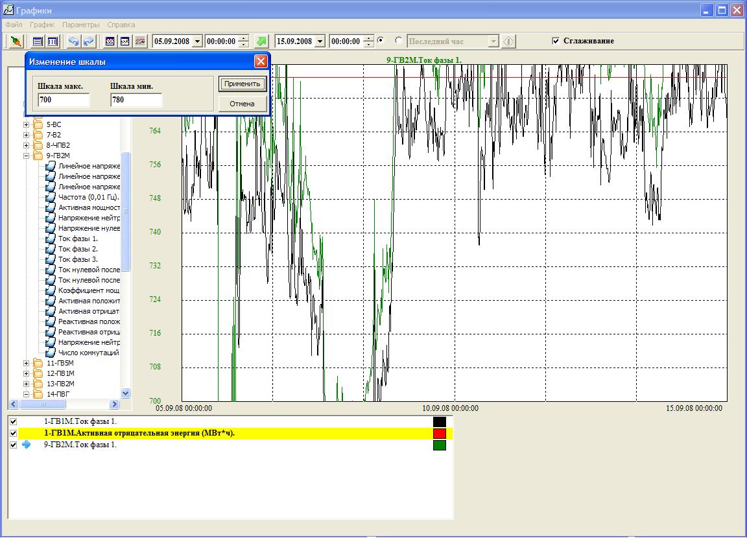Click the Ток фазы 1. parameter icon in tree
This screenshot has height=560, width=747.
[51, 239]
